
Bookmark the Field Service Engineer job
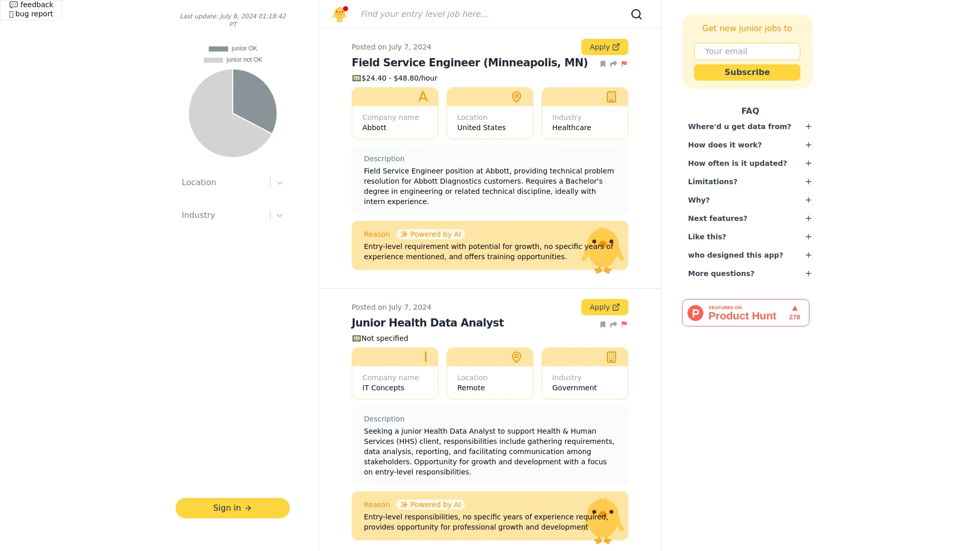pyautogui.click(x=603, y=63)
